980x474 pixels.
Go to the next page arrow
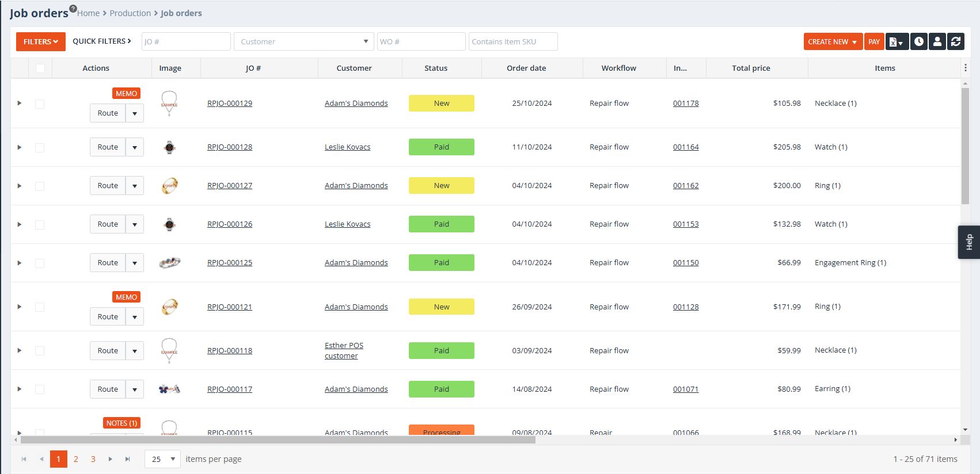111,459
